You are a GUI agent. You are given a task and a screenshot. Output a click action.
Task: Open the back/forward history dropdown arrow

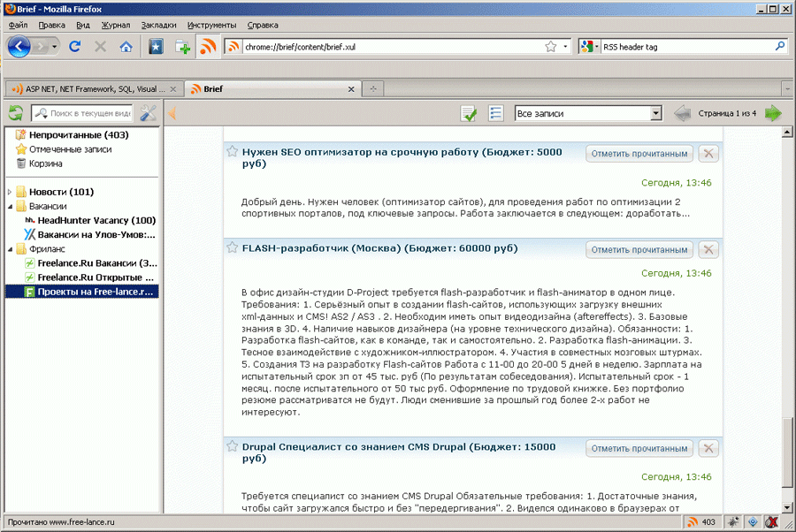click(x=54, y=47)
